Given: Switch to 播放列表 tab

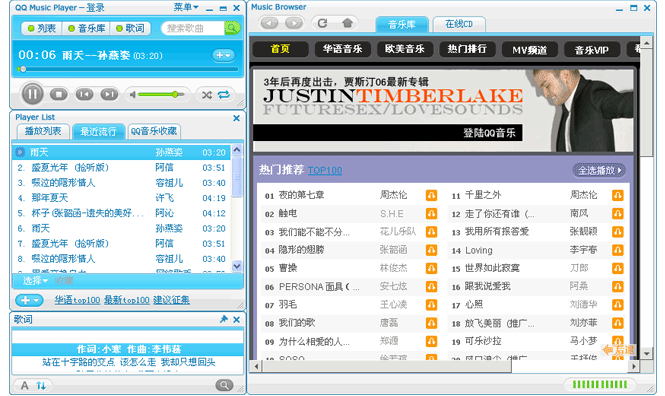Looking at the screenshot, I should (x=43, y=131).
